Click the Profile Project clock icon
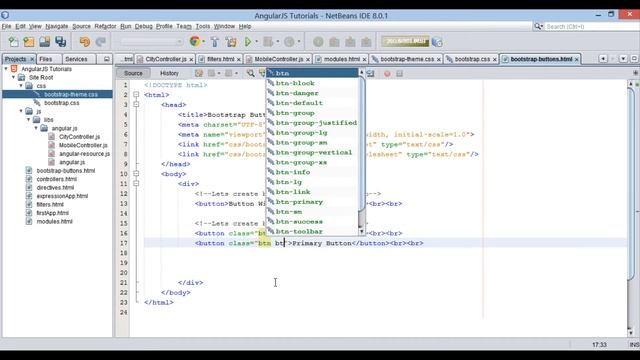 coord(289,42)
